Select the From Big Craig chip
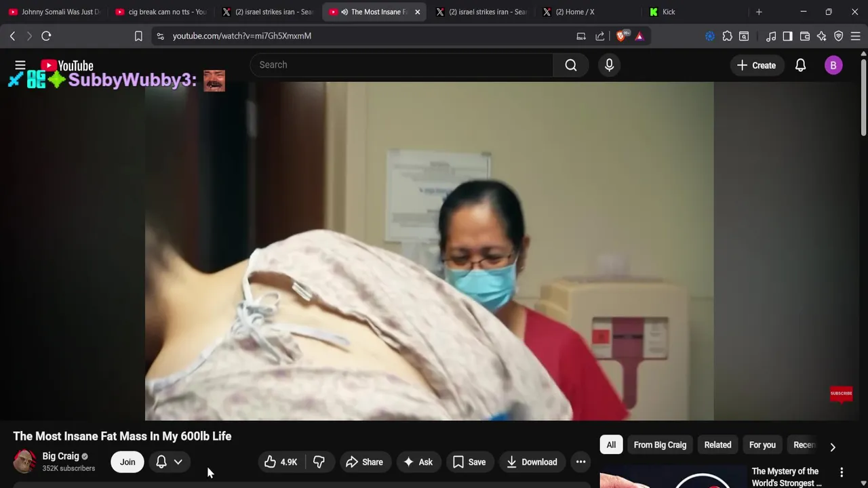The width and height of the screenshot is (868, 488). pos(660,445)
